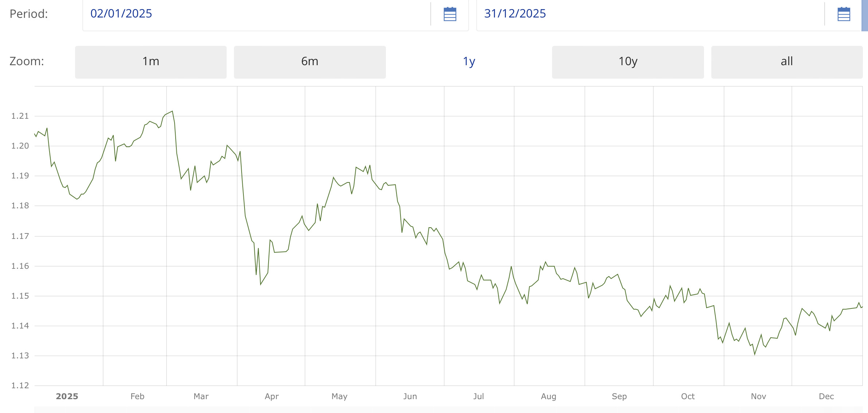The height and width of the screenshot is (413, 868).
Task: Select the 1y zoom option
Action: coord(469,62)
